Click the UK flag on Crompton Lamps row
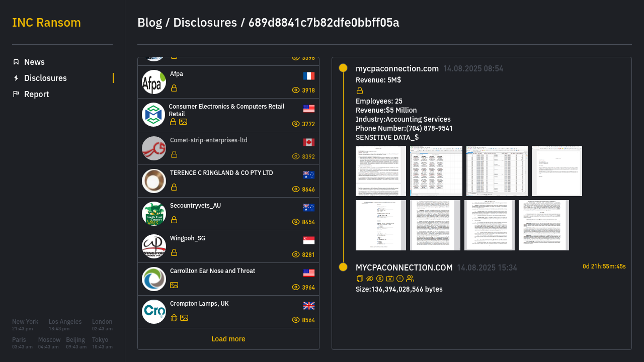 pos(309,306)
